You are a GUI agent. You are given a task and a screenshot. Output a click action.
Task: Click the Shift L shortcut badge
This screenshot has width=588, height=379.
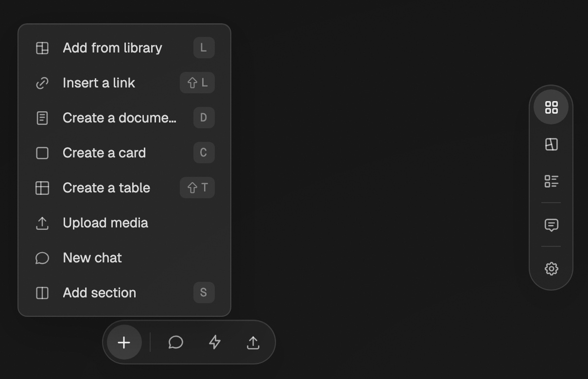197,83
